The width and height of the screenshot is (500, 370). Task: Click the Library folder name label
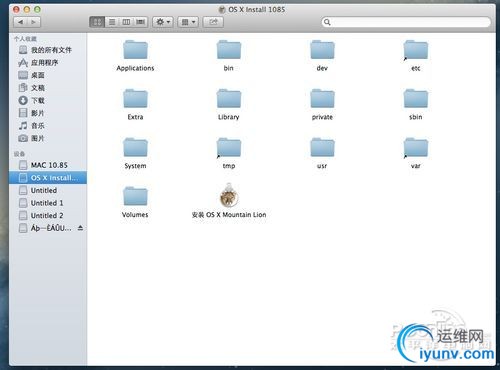(x=229, y=117)
